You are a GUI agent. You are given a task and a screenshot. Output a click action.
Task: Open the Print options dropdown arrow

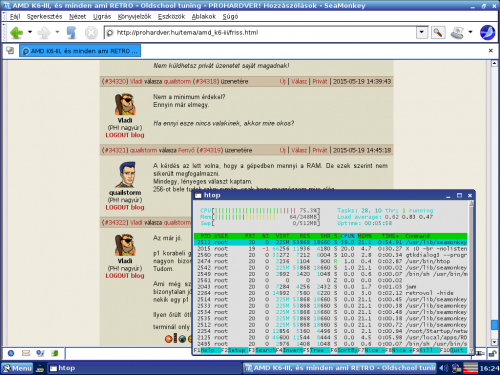pyautogui.click(x=470, y=32)
